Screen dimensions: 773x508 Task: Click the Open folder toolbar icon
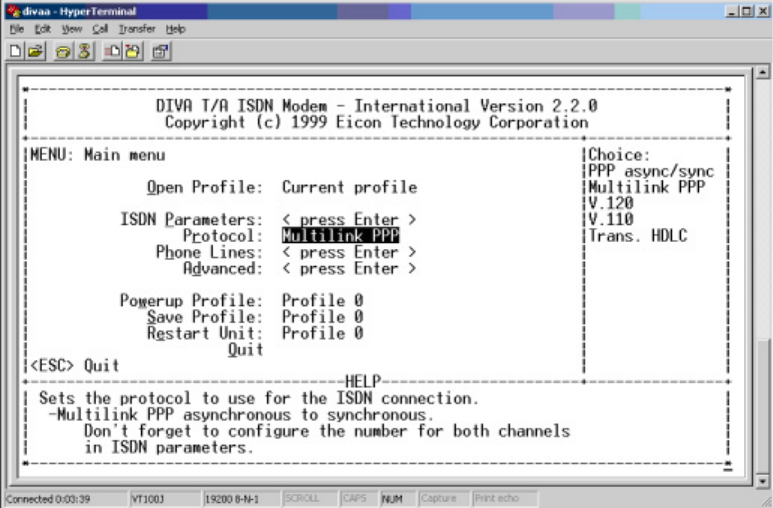pyautogui.click(x=35, y=51)
